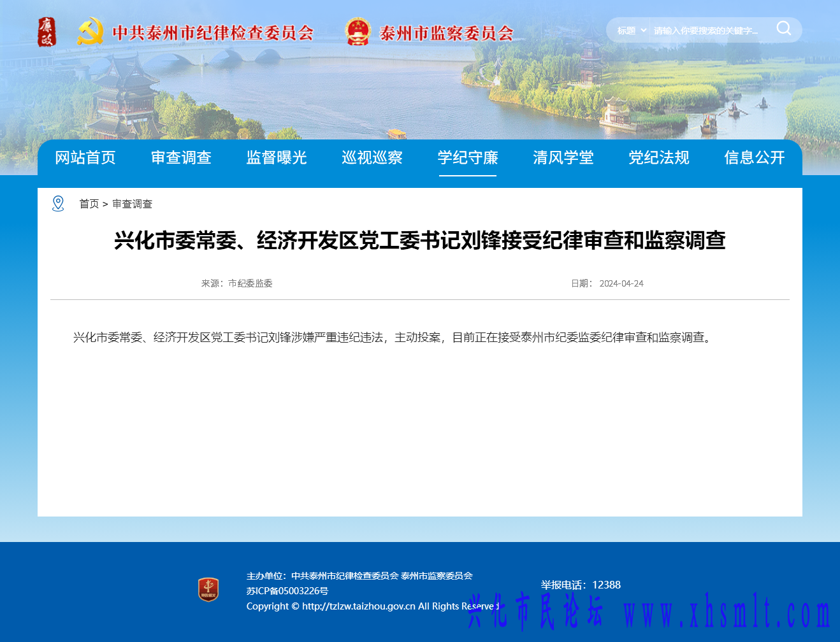
Task: Open the 信息公开 navigation item
Action: 755,157
